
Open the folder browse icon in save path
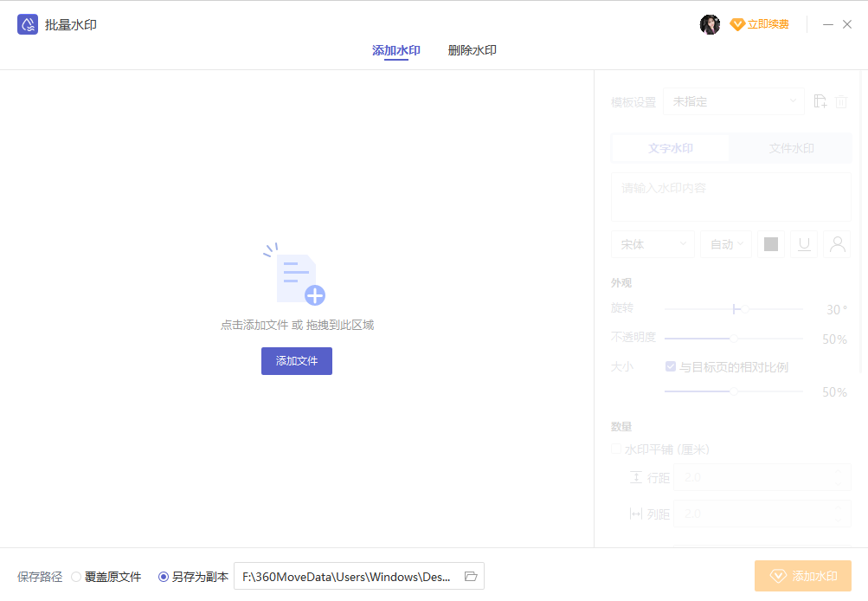(471, 576)
